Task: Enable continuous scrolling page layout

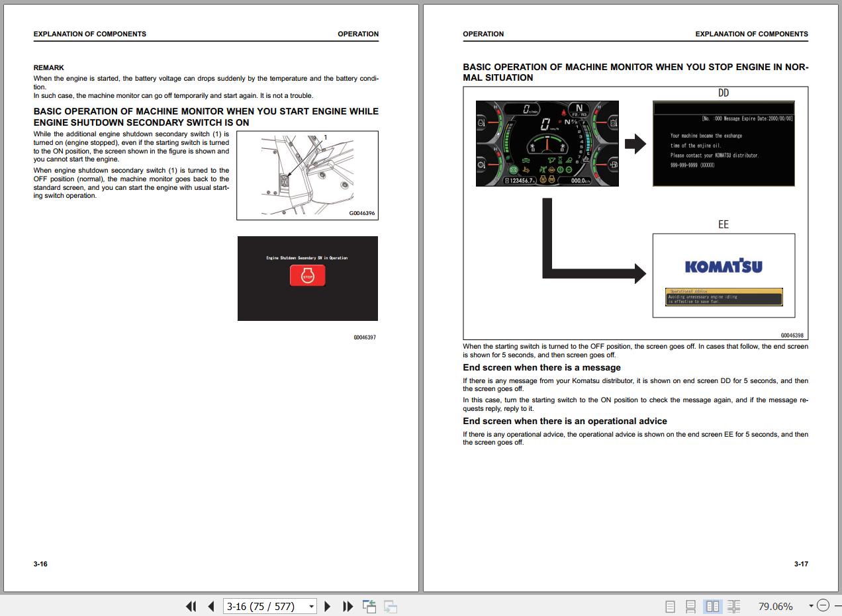Action: 690,606
